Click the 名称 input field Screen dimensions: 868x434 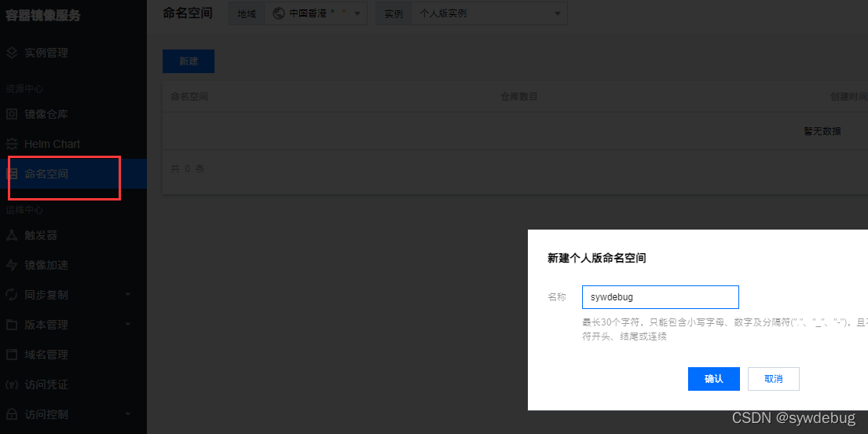(661, 297)
